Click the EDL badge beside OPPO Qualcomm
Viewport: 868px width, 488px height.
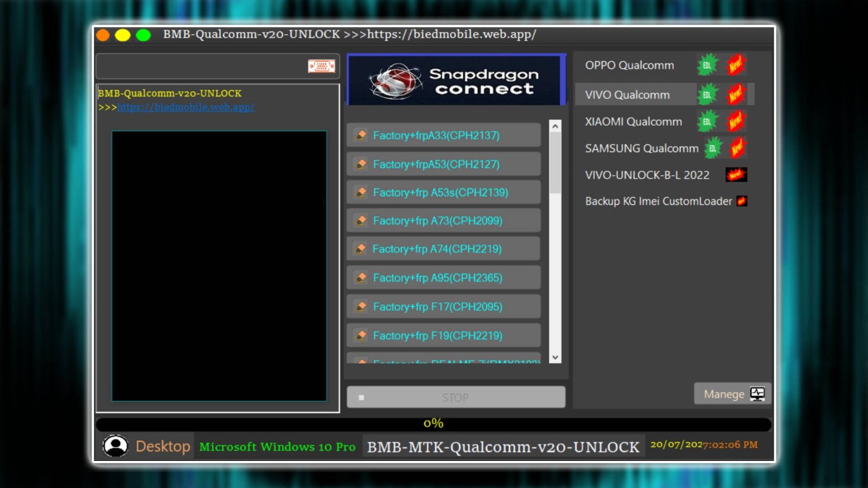coord(706,65)
